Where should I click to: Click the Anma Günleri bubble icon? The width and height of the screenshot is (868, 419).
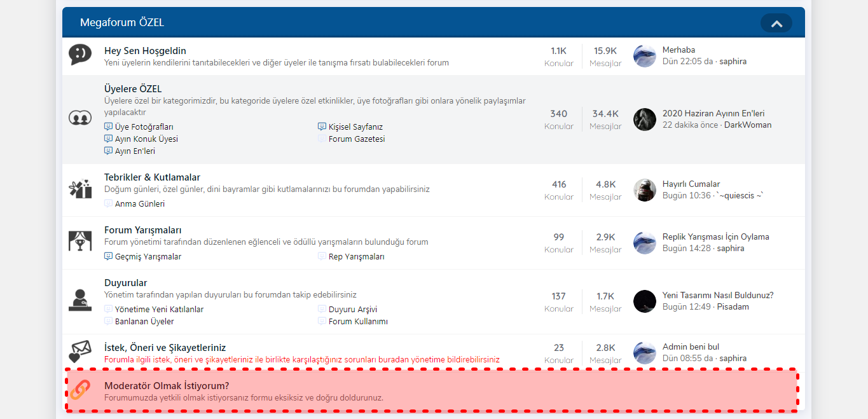point(108,203)
